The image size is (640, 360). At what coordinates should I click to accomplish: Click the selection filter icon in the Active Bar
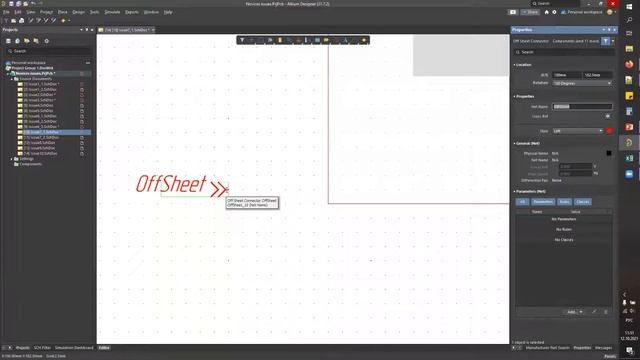[x=242, y=40]
